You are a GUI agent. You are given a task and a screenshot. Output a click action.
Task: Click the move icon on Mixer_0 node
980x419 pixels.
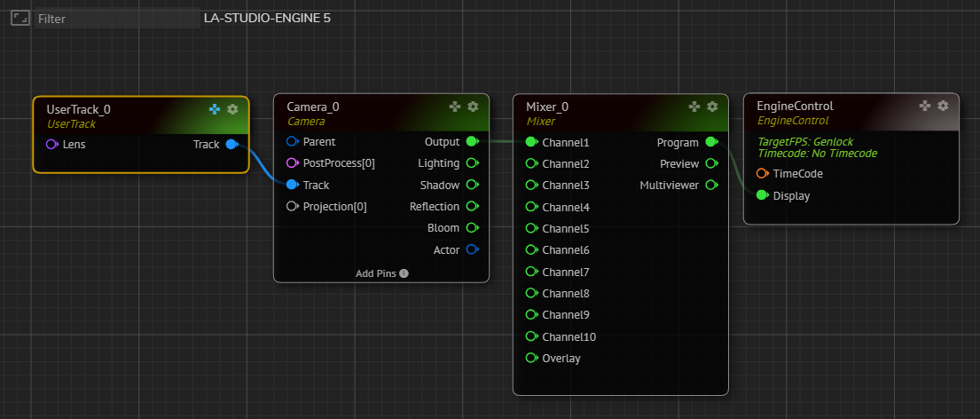(x=694, y=107)
